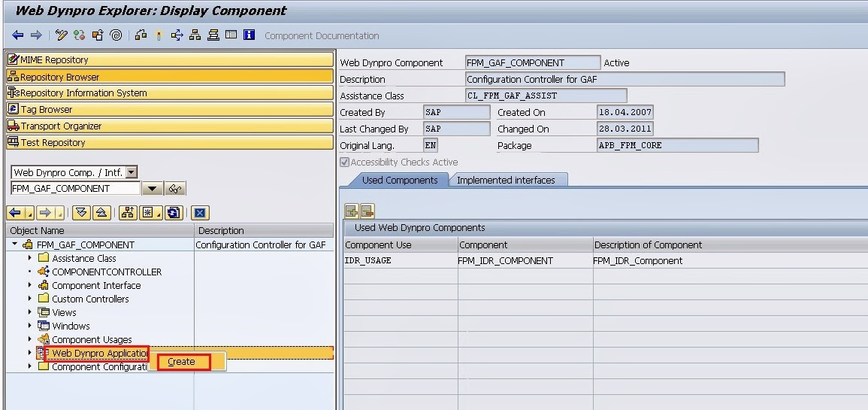
Task: Refresh the object list tree
Action: [x=174, y=213]
